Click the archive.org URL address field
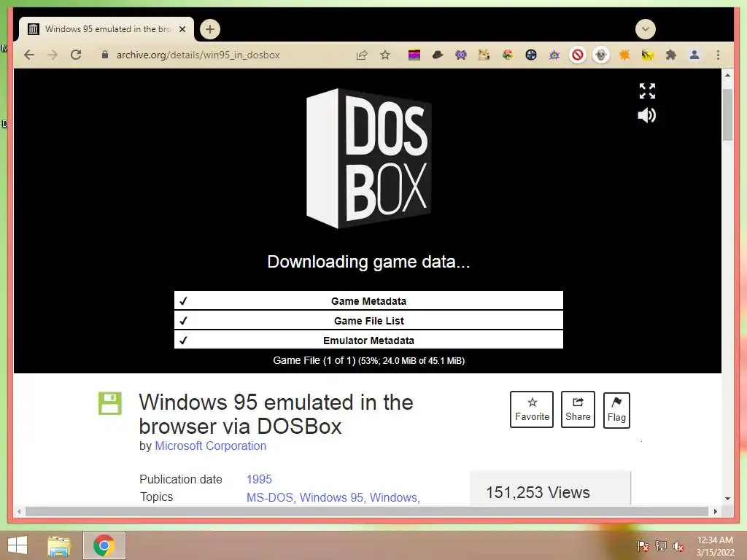 pos(198,55)
